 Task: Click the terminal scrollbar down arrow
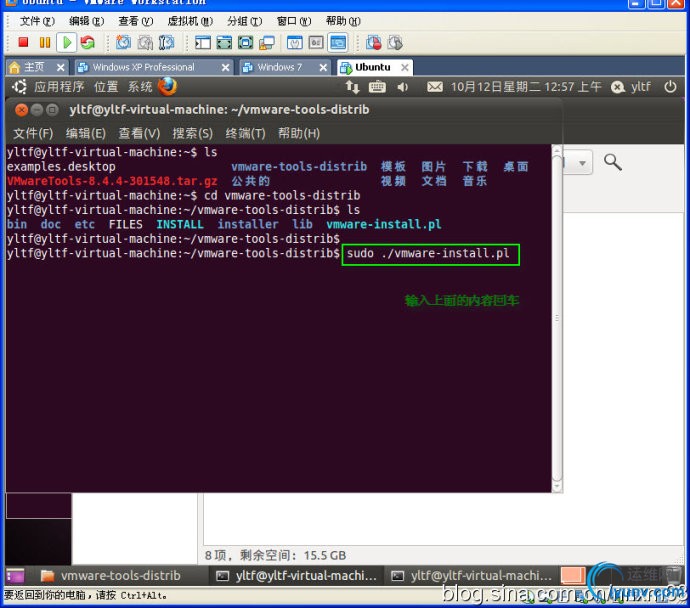tap(557, 487)
